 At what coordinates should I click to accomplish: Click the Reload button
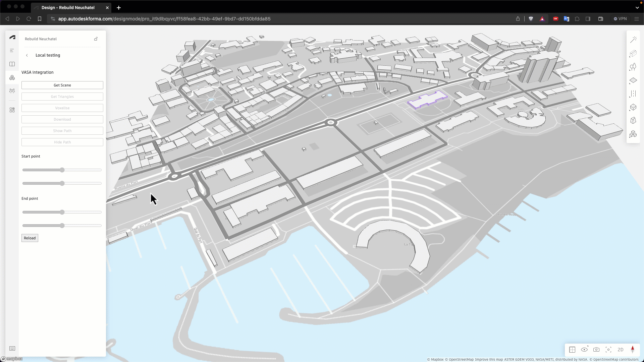[x=30, y=238]
